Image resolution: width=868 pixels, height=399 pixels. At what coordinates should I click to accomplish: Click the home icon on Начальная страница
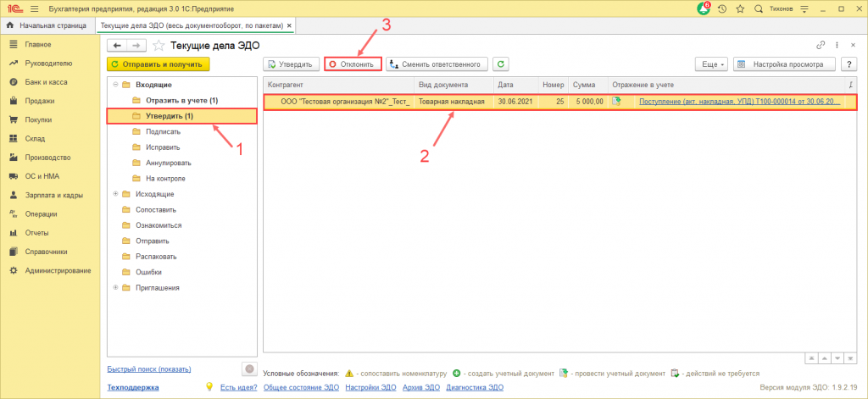9,25
